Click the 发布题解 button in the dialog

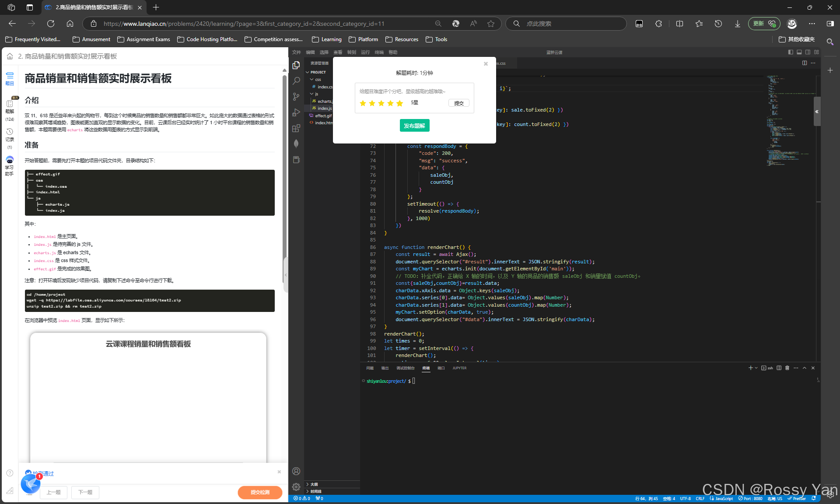414,126
